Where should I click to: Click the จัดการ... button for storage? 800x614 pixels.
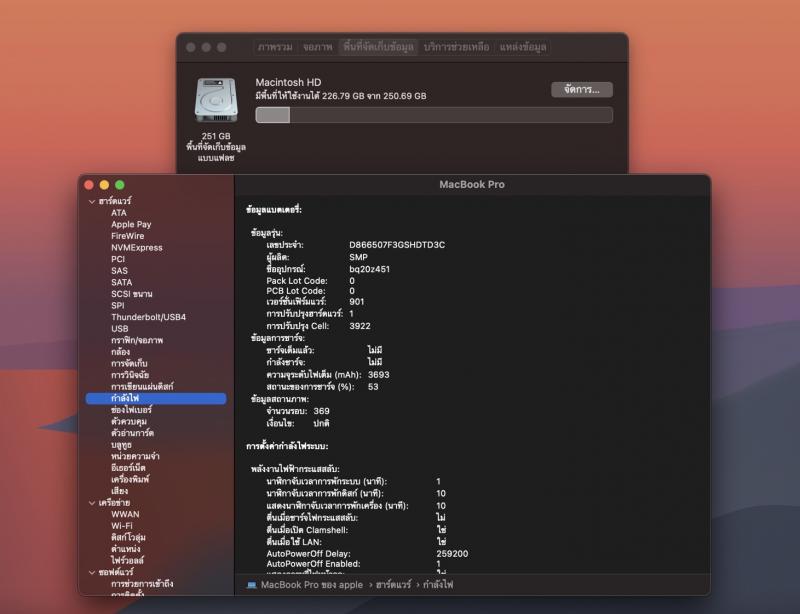click(582, 90)
